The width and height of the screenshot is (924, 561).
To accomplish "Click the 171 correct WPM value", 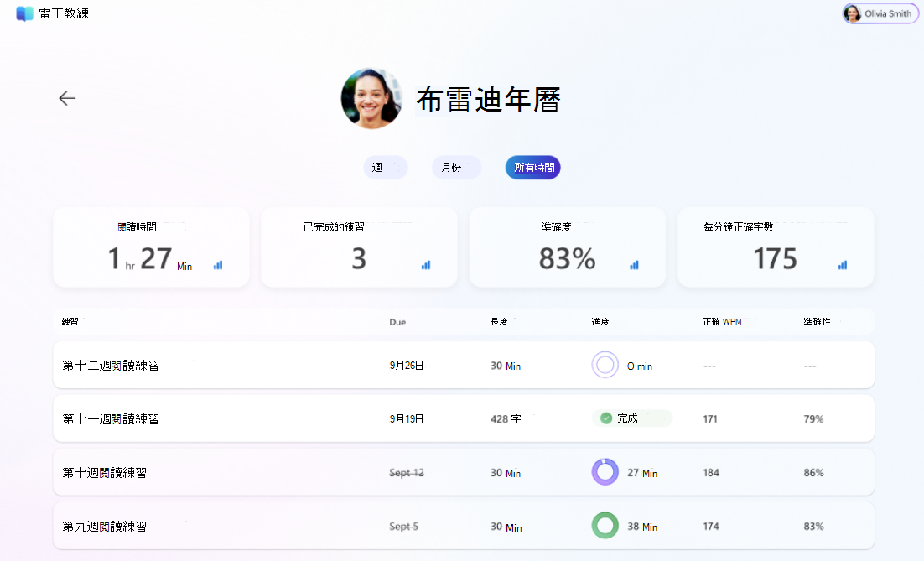I will 710,419.
